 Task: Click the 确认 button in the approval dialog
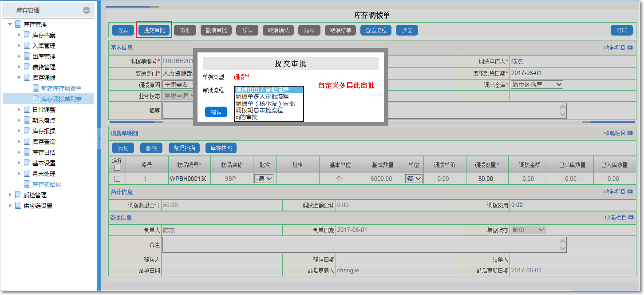pos(216,112)
